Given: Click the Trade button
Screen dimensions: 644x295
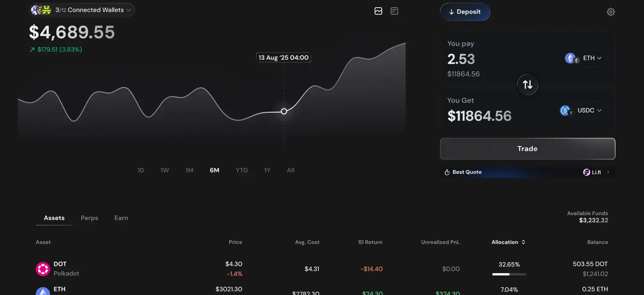Looking at the screenshot, I should click(527, 149).
